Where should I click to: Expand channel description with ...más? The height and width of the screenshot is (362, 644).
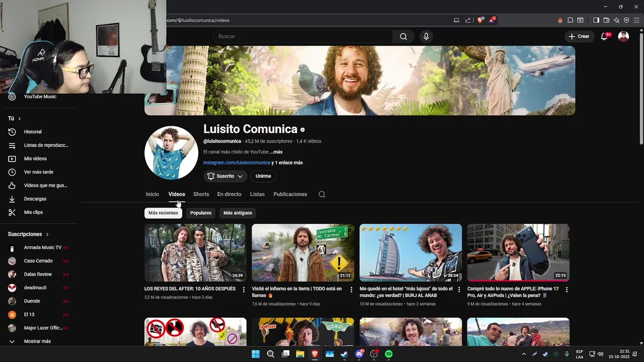[276, 152]
